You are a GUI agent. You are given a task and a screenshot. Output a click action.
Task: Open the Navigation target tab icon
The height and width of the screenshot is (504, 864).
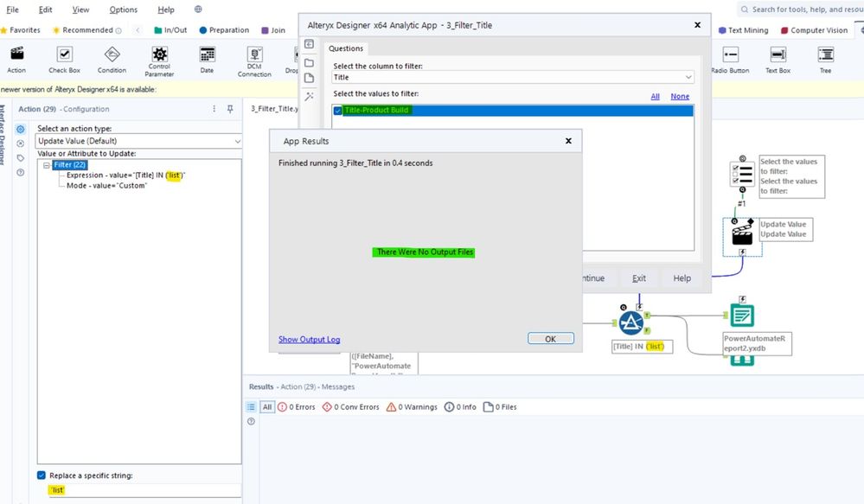click(x=21, y=144)
